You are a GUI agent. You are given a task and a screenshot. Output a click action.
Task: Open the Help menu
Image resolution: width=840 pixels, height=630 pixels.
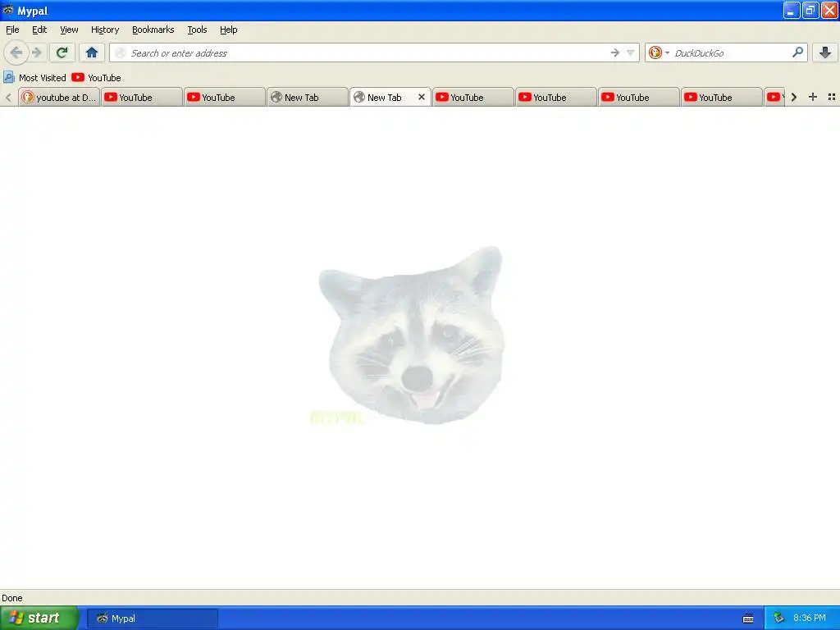click(x=229, y=30)
